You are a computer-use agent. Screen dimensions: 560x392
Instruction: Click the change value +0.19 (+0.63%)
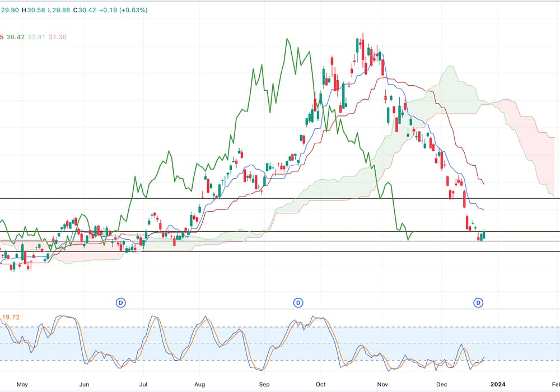[123, 10]
